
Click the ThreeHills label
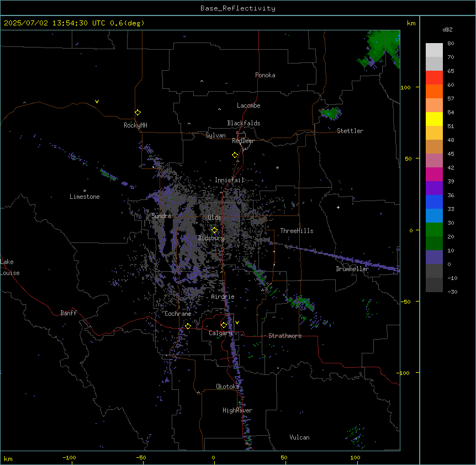(297, 231)
